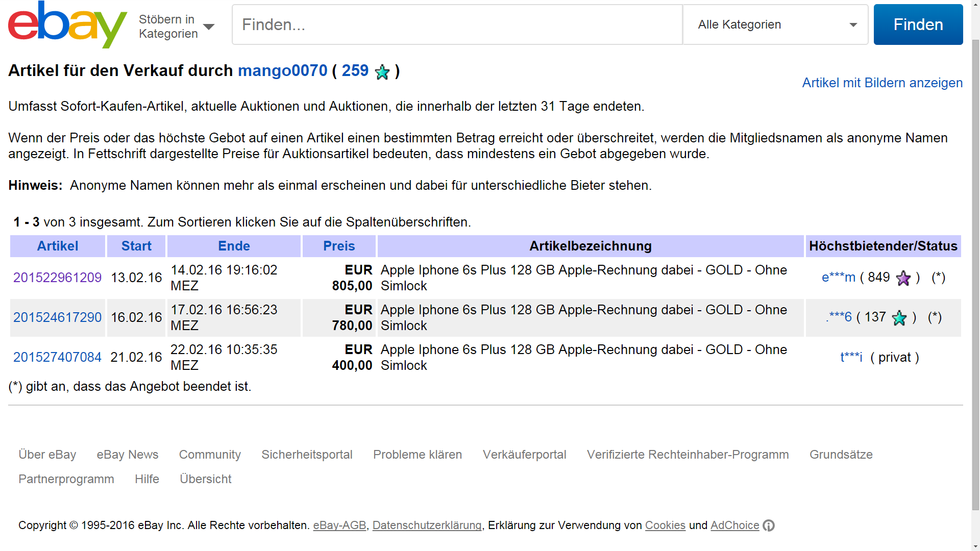This screenshot has height=551, width=980.
Task: Click 'Artikel mit Bildern anzeigen' link
Action: pyautogui.click(x=882, y=83)
